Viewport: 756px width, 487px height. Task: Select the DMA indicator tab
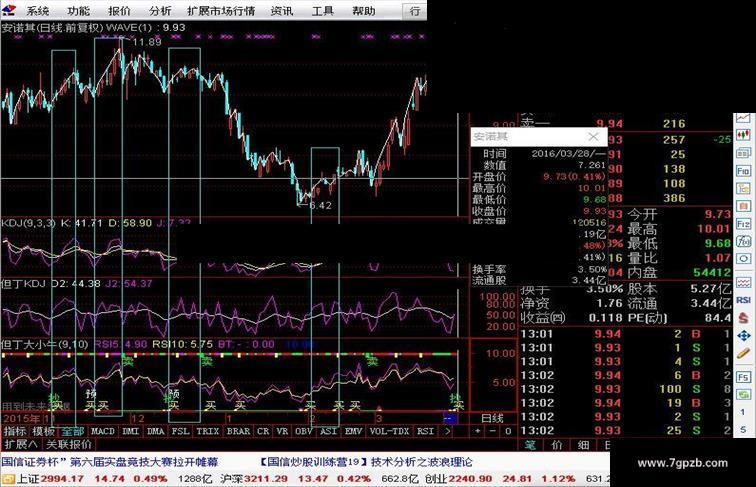point(156,431)
